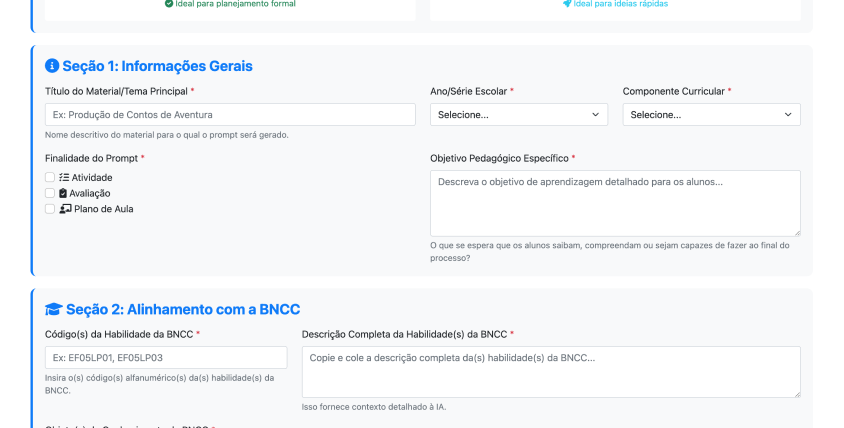Check the Avaliação option
This screenshot has height=428, width=844.
pos(50,193)
